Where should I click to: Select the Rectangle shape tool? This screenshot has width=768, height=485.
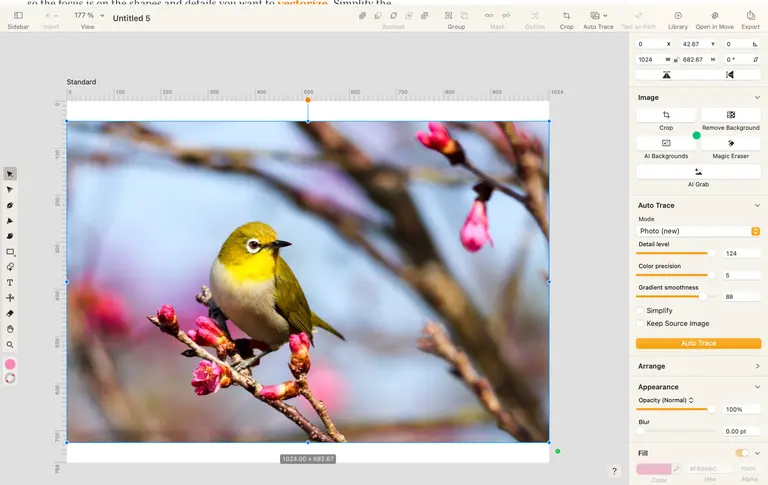[10, 252]
